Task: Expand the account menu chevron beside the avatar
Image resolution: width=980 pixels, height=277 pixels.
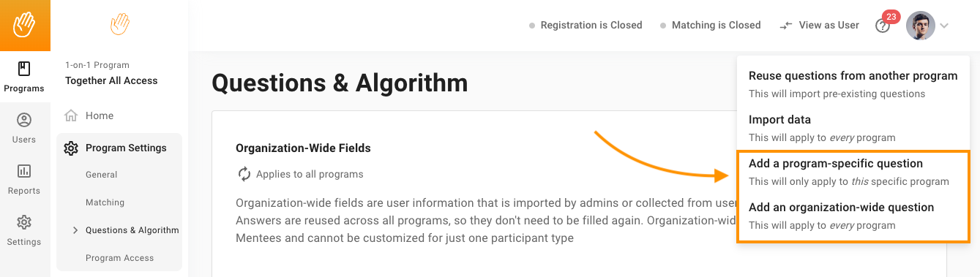Action: click(945, 26)
